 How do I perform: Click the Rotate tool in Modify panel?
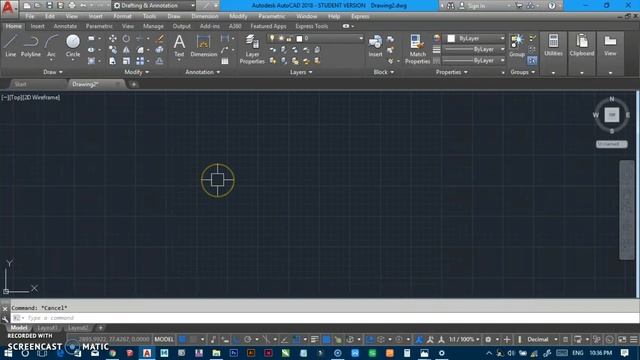click(126, 38)
